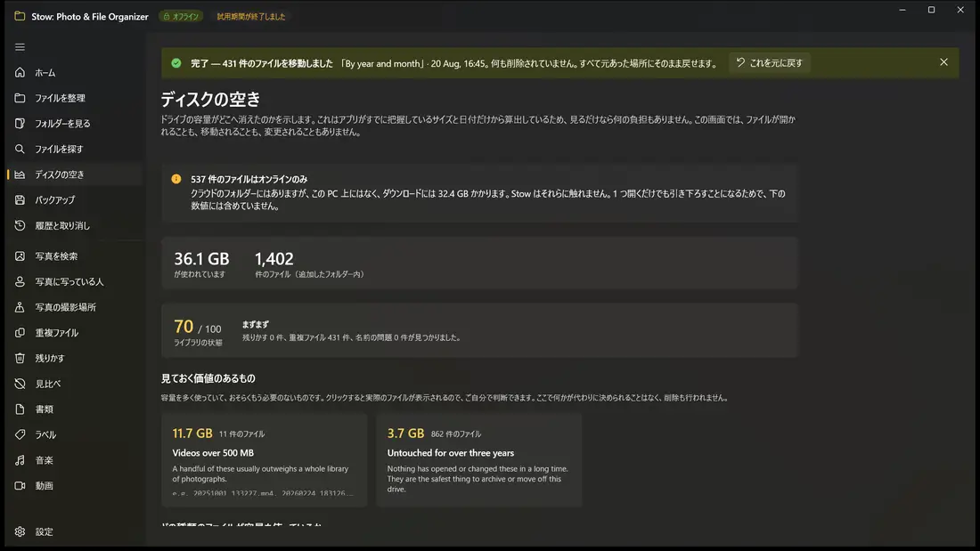Click the 動画 video camera icon
980x551 pixels.
[20, 485]
